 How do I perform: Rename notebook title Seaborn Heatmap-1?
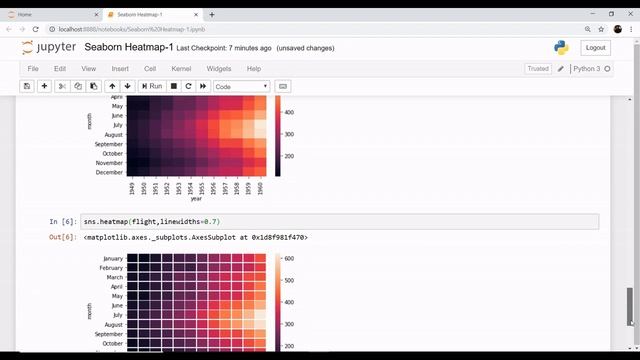129,47
